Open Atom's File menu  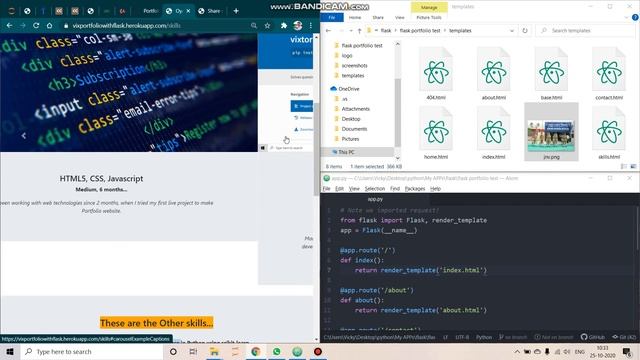(326, 189)
